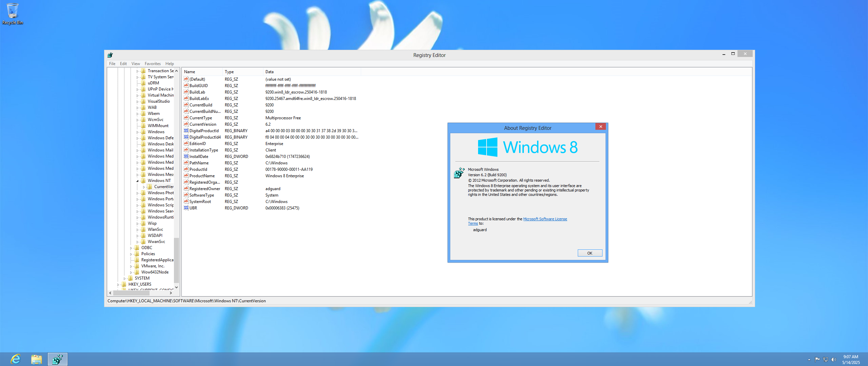Select the CurrentVersion value named 6.2
868x366 pixels.
click(x=203, y=124)
